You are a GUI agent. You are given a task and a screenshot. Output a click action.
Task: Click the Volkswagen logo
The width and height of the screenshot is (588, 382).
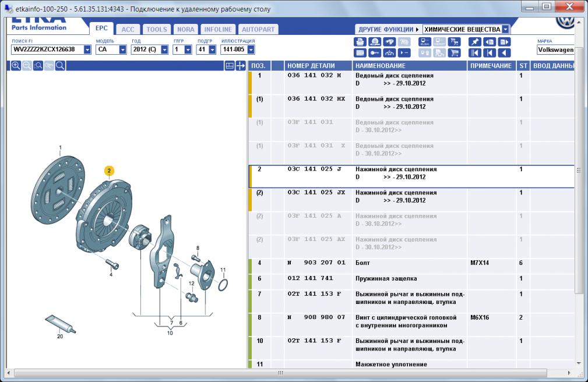(x=565, y=23)
